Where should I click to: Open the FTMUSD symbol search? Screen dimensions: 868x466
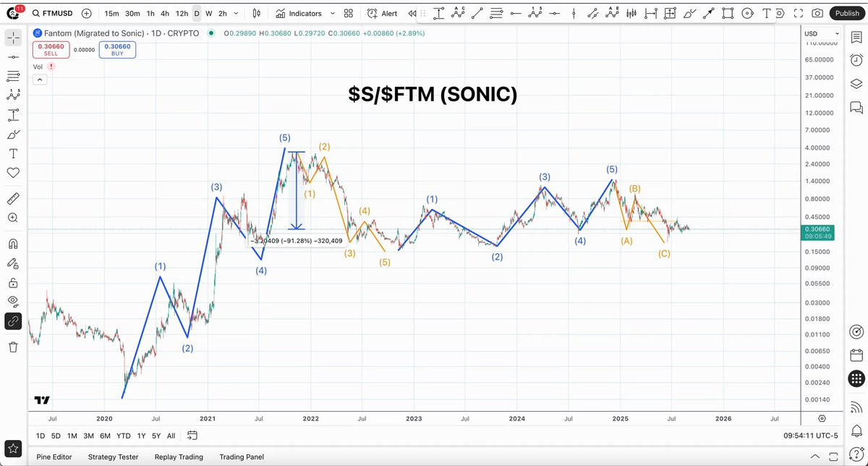[x=54, y=13]
